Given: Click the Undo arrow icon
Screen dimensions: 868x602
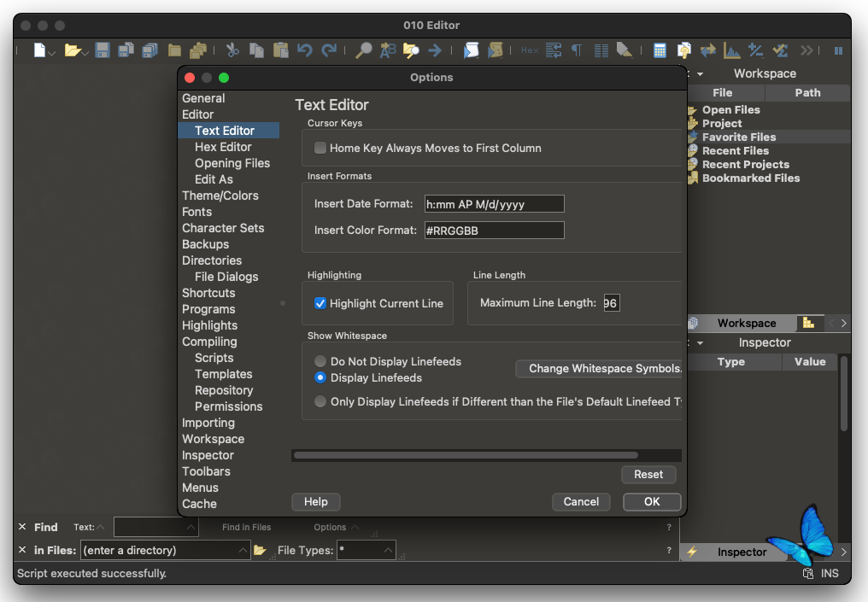Looking at the screenshot, I should coord(304,50).
